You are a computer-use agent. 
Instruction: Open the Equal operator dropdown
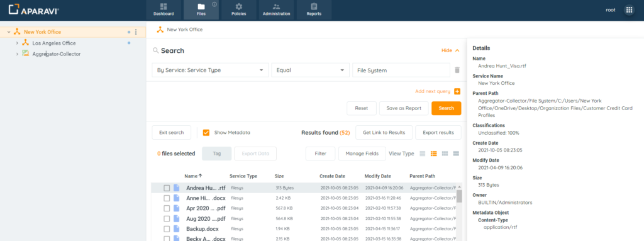tap(311, 70)
